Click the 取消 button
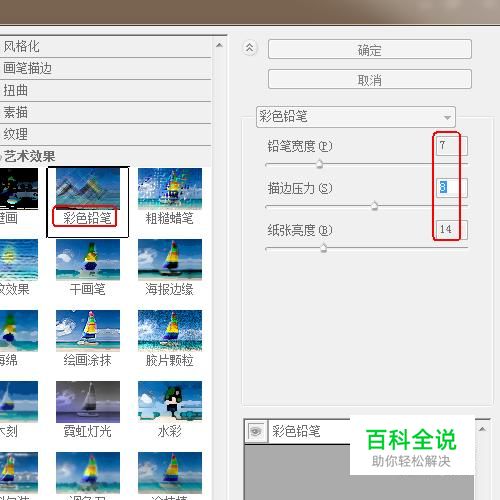Image resolution: width=500 pixels, height=500 pixels. (x=370, y=79)
